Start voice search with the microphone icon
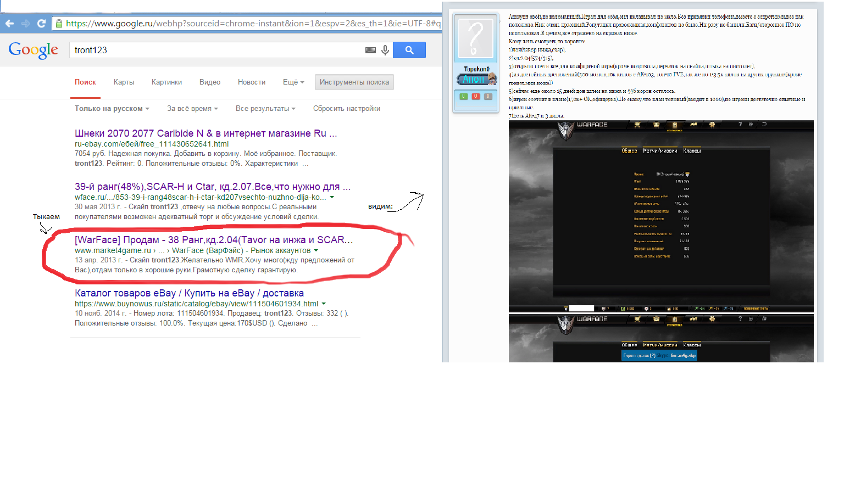The height and width of the screenshot is (504, 844). (x=385, y=50)
